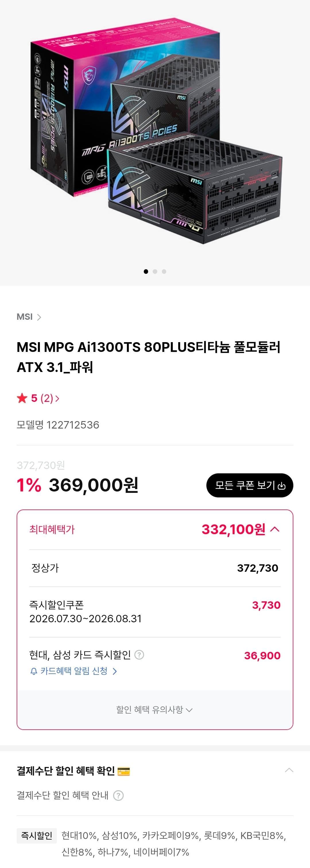The width and height of the screenshot is (310, 868).
Task: Click the download icon on the coupon button
Action: coord(282,486)
